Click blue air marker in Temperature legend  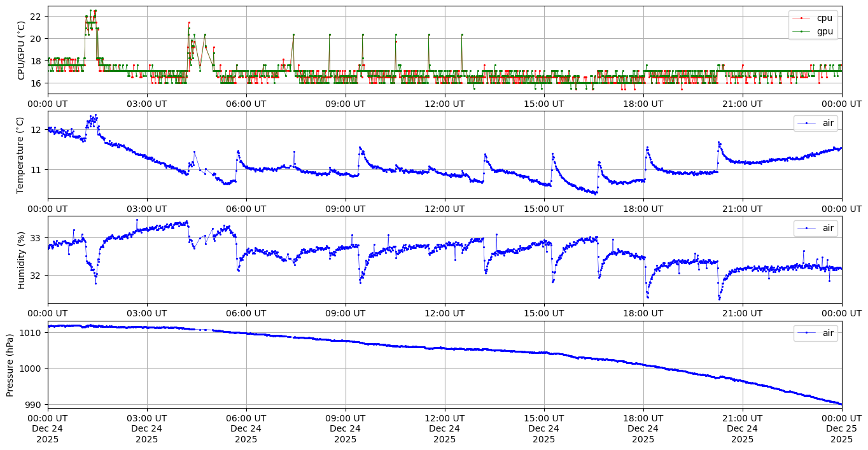pyautogui.click(x=808, y=123)
